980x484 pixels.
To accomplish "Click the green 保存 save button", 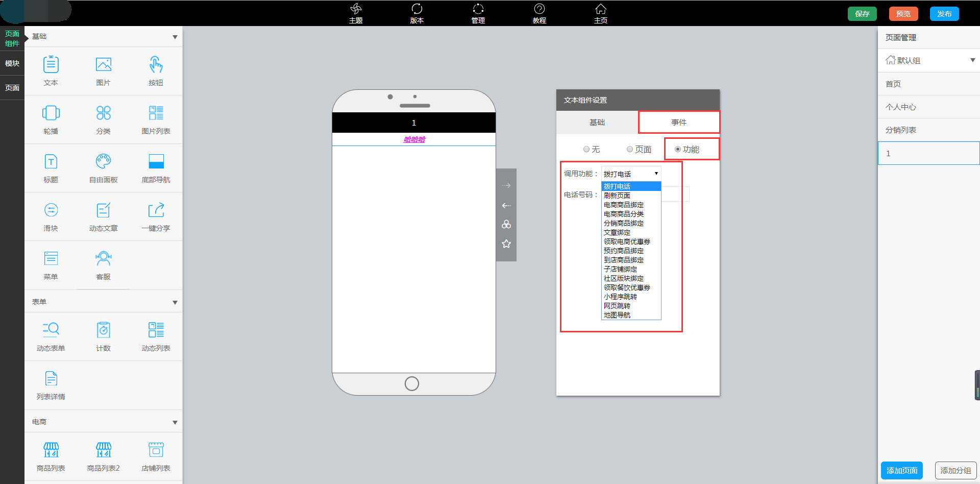I will [862, 14].
